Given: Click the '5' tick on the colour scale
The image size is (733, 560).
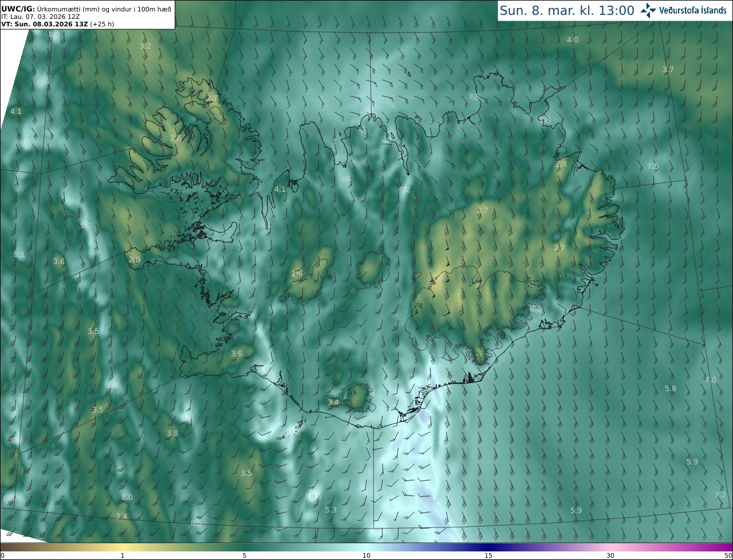Looking at the screenshot, I should [245, 555].
